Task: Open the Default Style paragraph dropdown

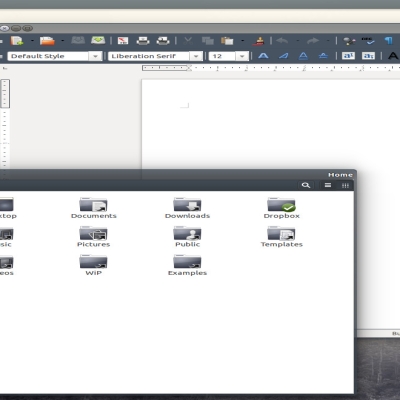Action: [x=95, y=56]
